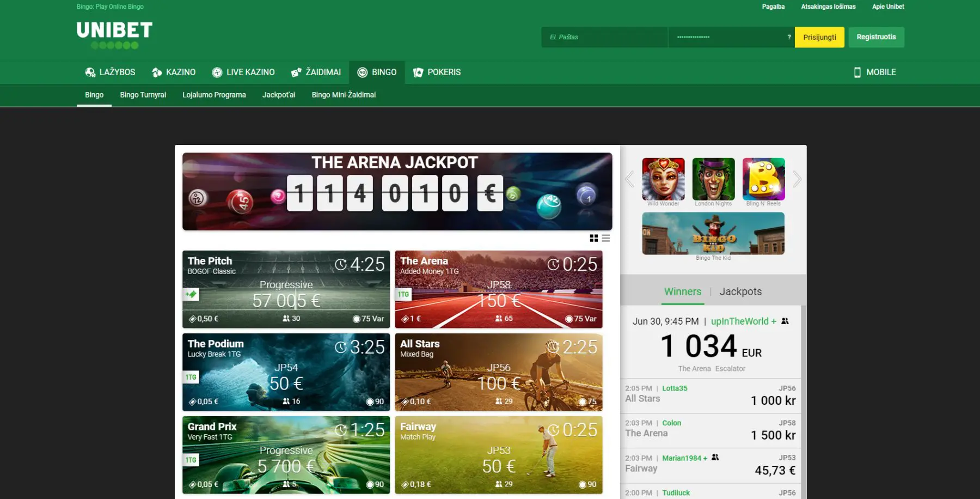Image resolution: width=980 pixels, height=499 pixels.
Task: Open Live Kazino via its roulette icon
Action: coord(217,72)
